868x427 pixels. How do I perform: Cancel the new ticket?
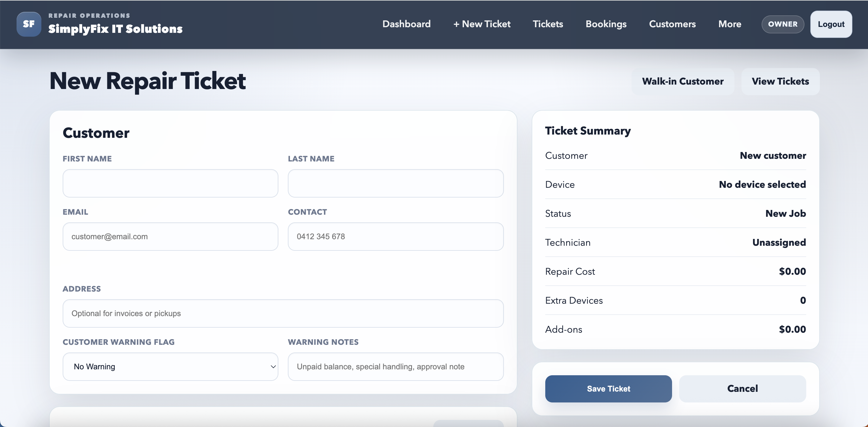pyautogui.click(x=742, y=388)
